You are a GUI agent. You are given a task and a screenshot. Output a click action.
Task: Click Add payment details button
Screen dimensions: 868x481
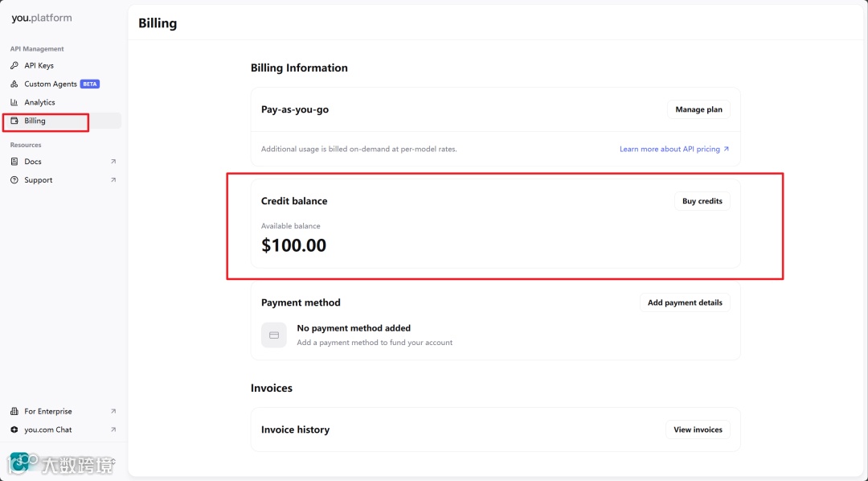pos(685,303)
